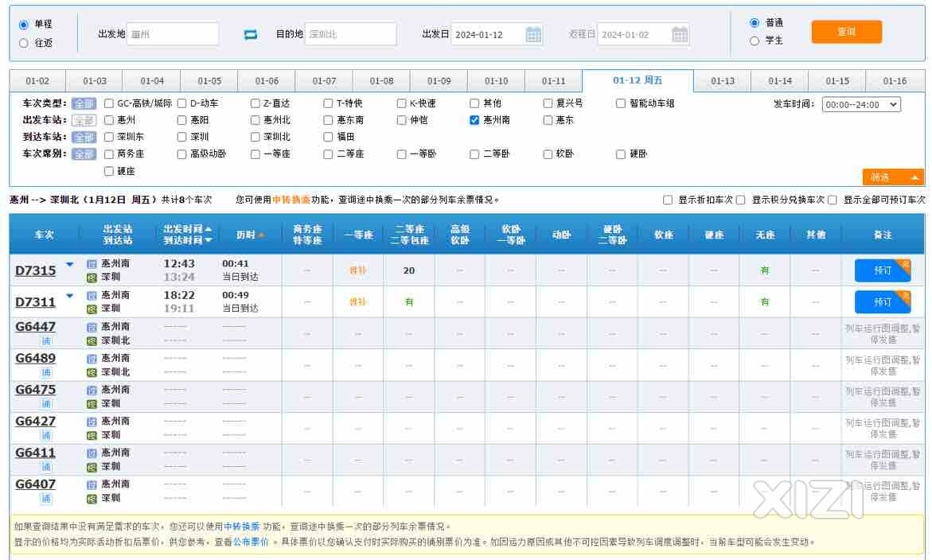Click terminal station icon in D7315 row

coord(92,278)
